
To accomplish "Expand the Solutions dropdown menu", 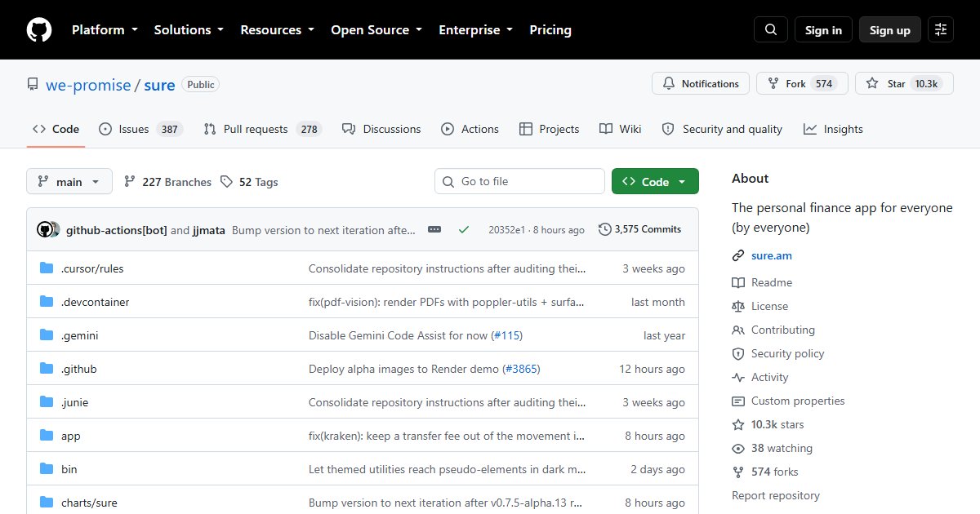I will 189,30.
